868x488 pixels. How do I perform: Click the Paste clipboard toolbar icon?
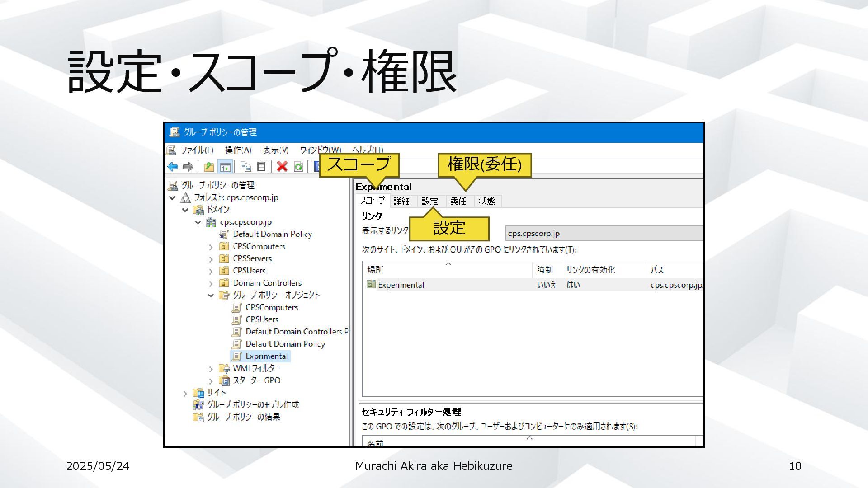click(x=261, y=166)
